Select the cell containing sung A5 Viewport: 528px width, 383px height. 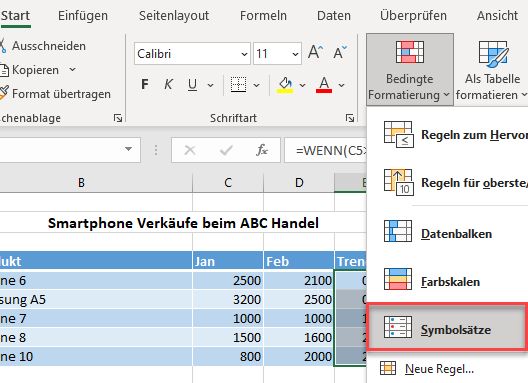96,299
